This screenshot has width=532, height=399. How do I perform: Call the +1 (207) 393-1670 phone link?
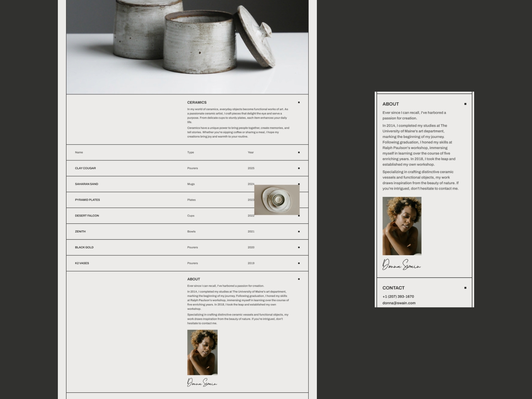pyautogui.click(x=398, y=297)
